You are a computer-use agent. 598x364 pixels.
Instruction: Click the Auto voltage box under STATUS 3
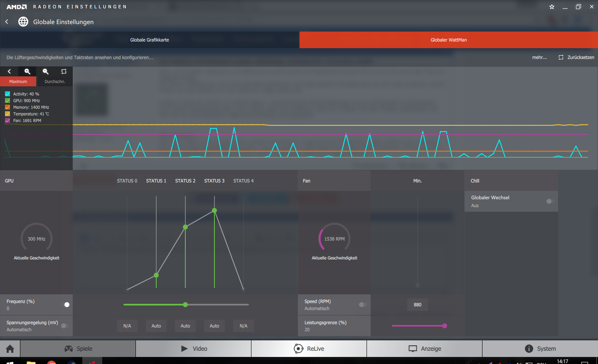pyautogui.click(x=214, y=326)
